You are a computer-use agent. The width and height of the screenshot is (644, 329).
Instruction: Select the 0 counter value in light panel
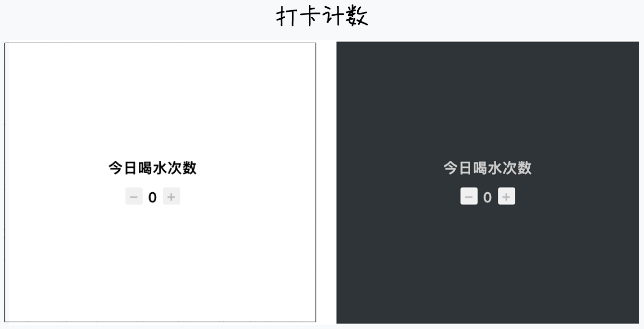coord(152,197)
